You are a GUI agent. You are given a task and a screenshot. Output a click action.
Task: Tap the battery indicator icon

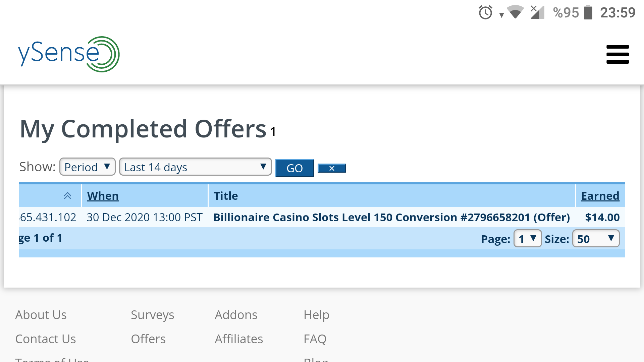[x=588, y=13]
